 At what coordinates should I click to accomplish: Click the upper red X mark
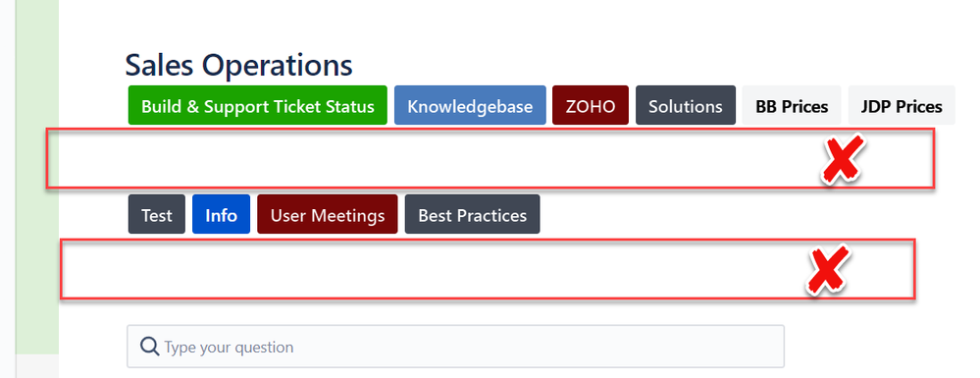point(844,159)
